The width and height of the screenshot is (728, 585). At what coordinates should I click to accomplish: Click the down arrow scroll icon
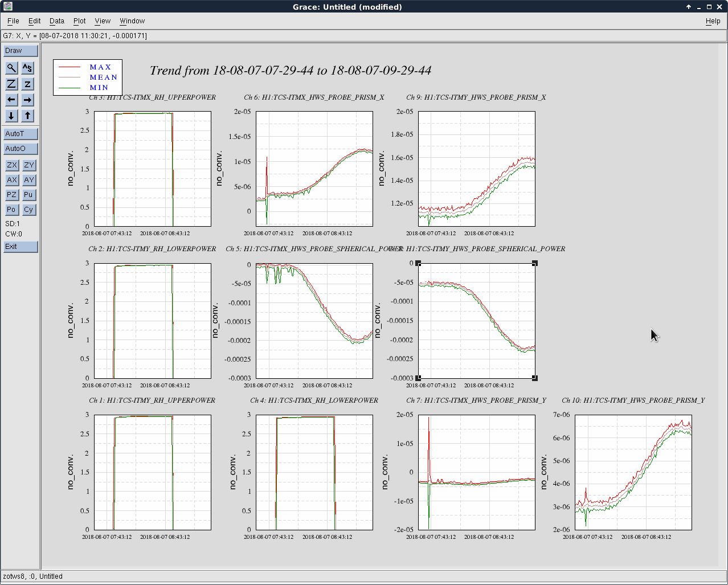11,116
